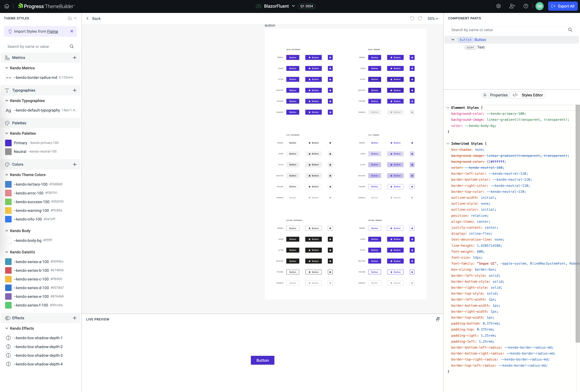This screenshot has width=580, height=392.
Task: Open the Figma import link
Action: pyautogui.click(x=52, y=31)
